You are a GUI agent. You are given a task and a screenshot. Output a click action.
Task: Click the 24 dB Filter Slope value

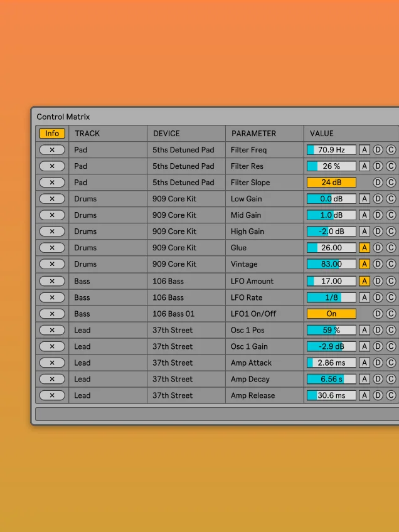point(331,182)
